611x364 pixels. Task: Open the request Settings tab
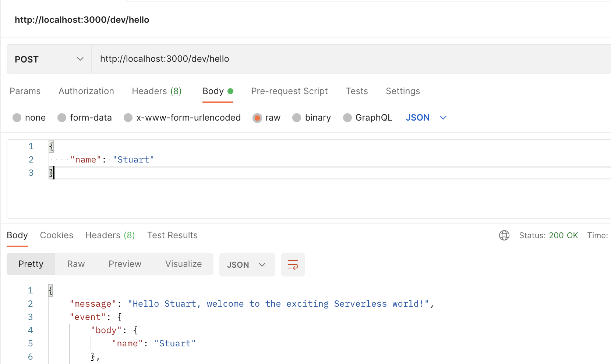403,91
